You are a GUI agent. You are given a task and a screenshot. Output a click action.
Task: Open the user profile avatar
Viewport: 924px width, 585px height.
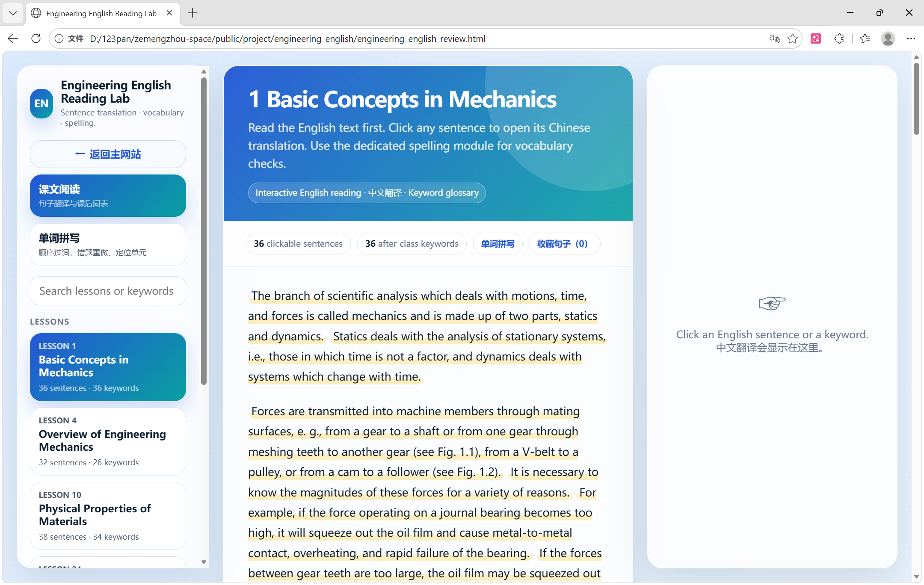888,38
